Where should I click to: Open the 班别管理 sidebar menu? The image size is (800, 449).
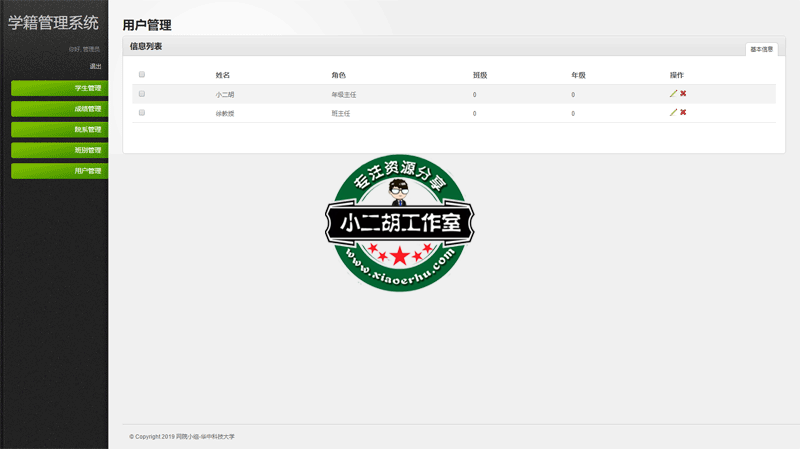click(x=60, y=150)
